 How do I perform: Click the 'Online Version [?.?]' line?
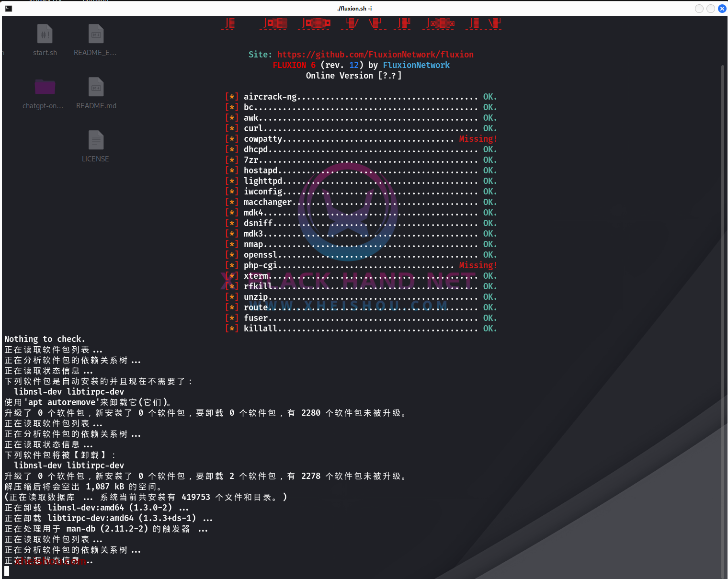click(x=354, y=76)
